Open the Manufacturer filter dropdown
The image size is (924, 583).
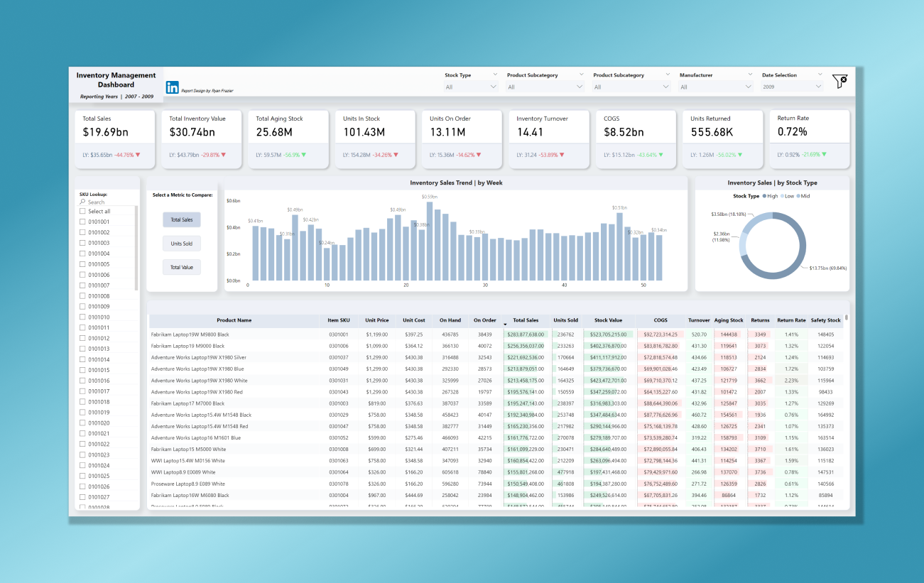pyautogui.click(x=716, y=87)
